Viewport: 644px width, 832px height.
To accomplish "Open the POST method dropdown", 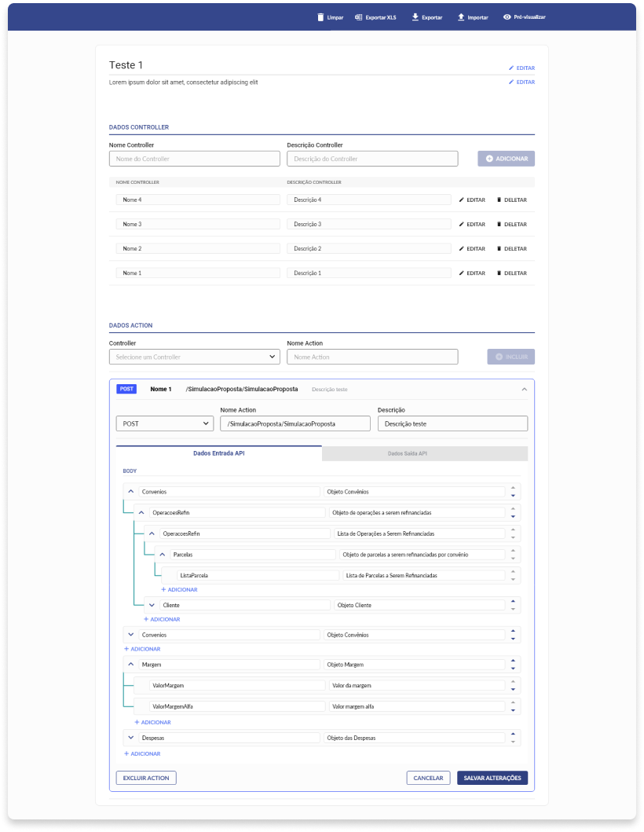I will pyautogui.click(x=164, y=423).
